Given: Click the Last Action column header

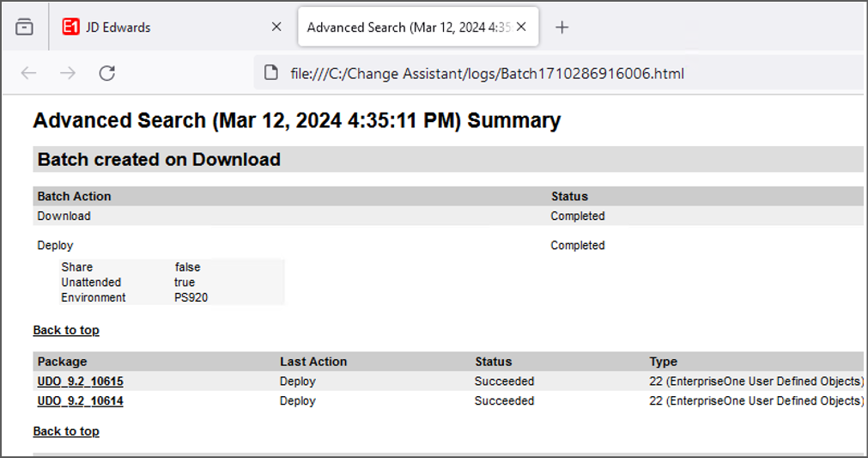Looking at the screenshot, I should point(313,362).
